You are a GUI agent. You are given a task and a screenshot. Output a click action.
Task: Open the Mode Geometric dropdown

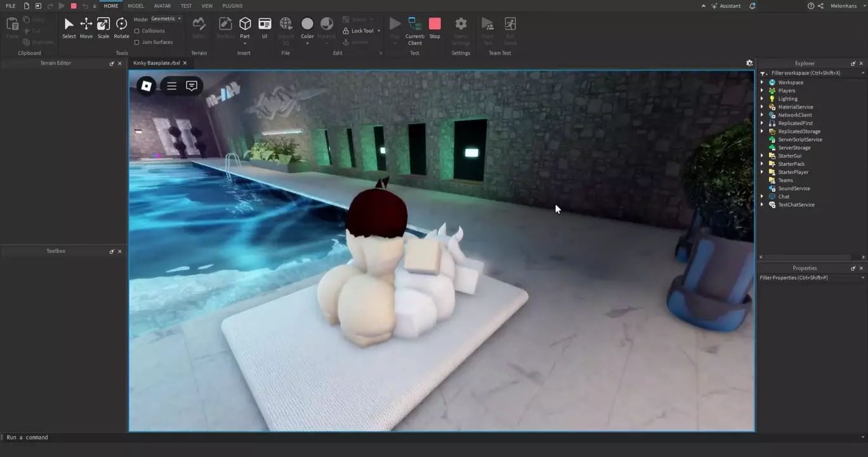point(166,19)
